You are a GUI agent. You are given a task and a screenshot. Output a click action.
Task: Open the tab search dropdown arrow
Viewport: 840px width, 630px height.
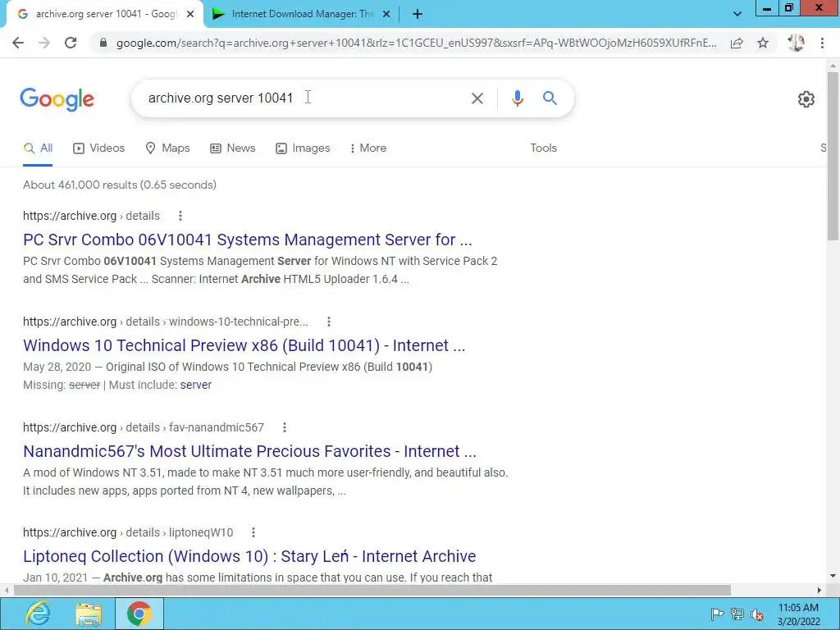tap(737, 15)
